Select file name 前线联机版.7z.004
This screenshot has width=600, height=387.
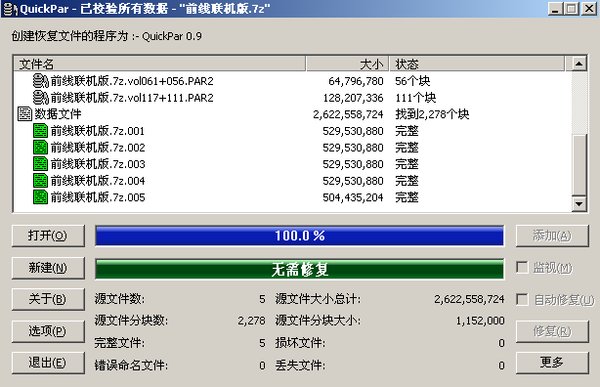tap(98, 181)
